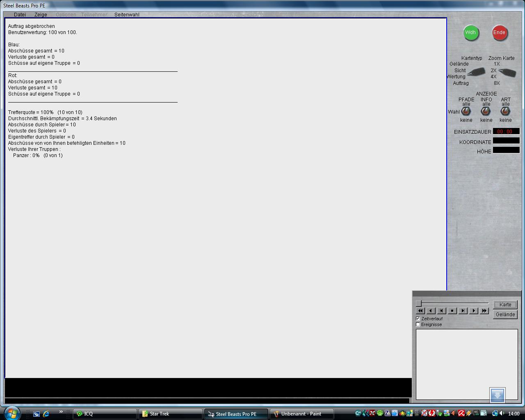Click the skip to previous event button
This screenshot has width=525, height=420.
coord(442,311)
